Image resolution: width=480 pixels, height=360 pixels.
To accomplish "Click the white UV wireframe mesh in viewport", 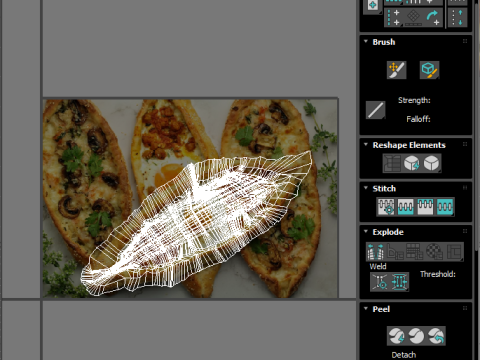I will tap(197, 223).
